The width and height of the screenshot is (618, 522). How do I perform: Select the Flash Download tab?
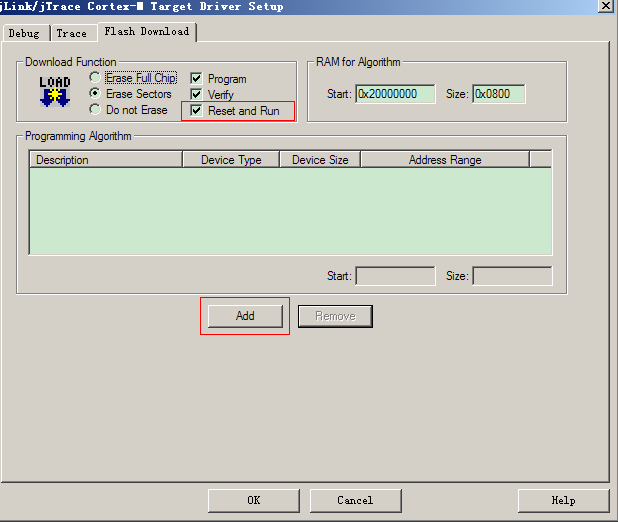(147, 32)
